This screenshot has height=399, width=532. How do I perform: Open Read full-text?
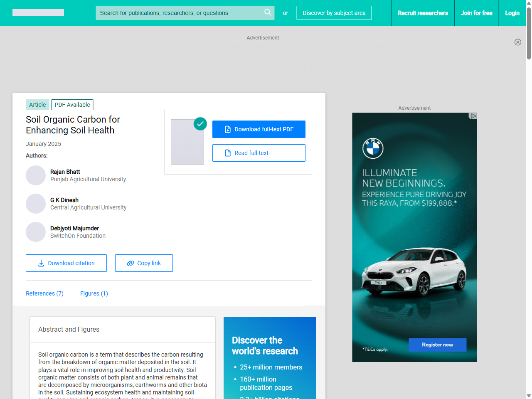coord(259,153)
